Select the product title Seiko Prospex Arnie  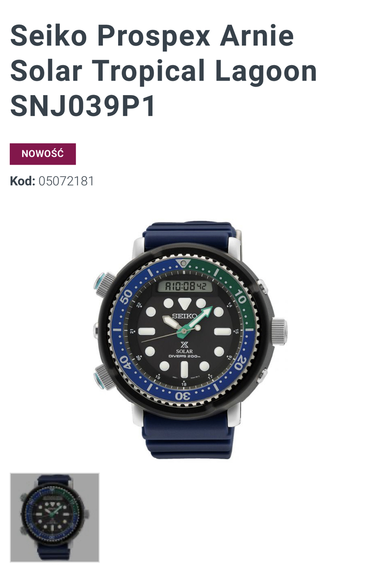click(152, 35)
